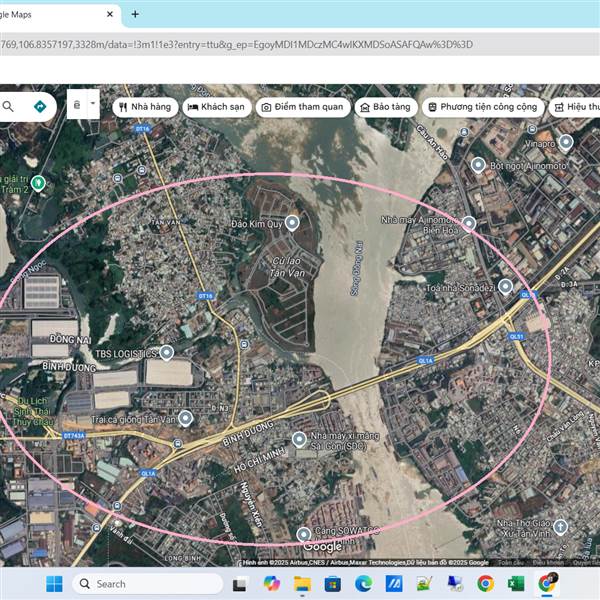Click the LONG BÌNH label

(x=183, y=558)
